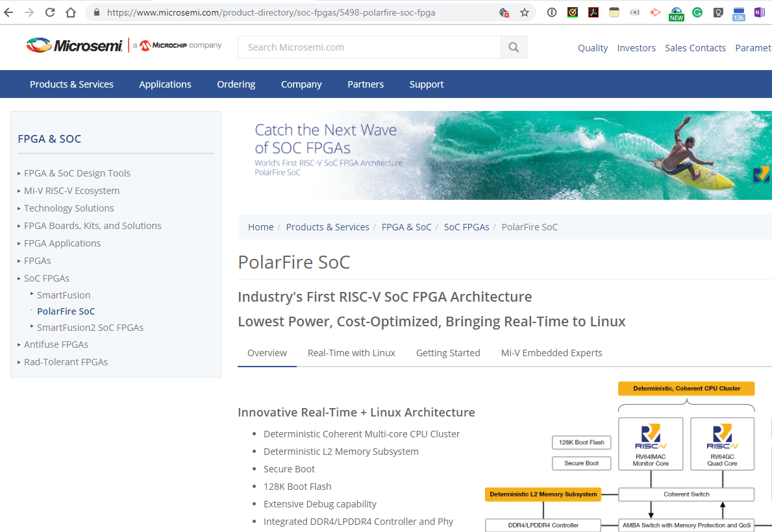
Task: Click the search magnifier button
Action: [x=514, y=47]
